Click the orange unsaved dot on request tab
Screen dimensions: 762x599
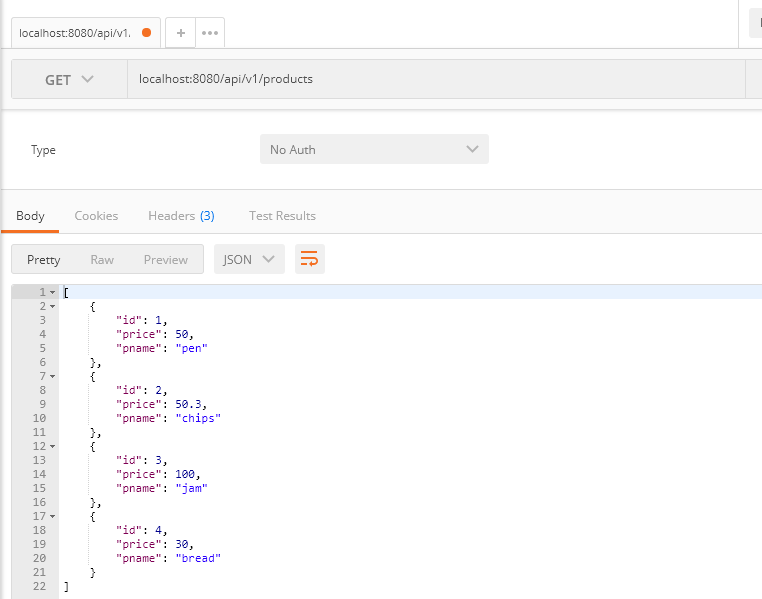tap(146, 33)
